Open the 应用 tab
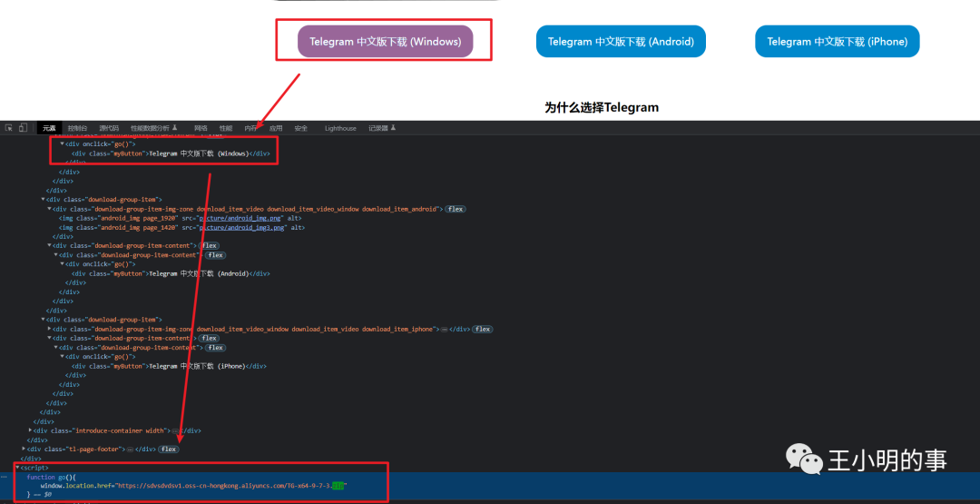The width and height of the screenshot is (980, 504). click(276, 128)
